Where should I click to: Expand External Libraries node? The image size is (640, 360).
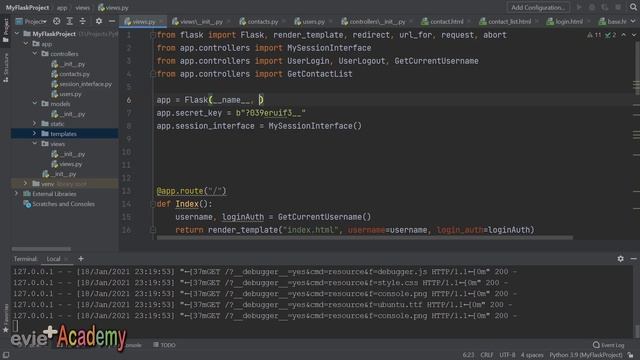coord(17,194)
